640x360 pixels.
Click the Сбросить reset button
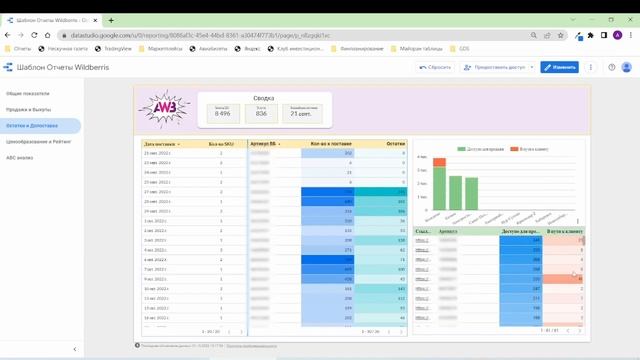coord(435,67)
